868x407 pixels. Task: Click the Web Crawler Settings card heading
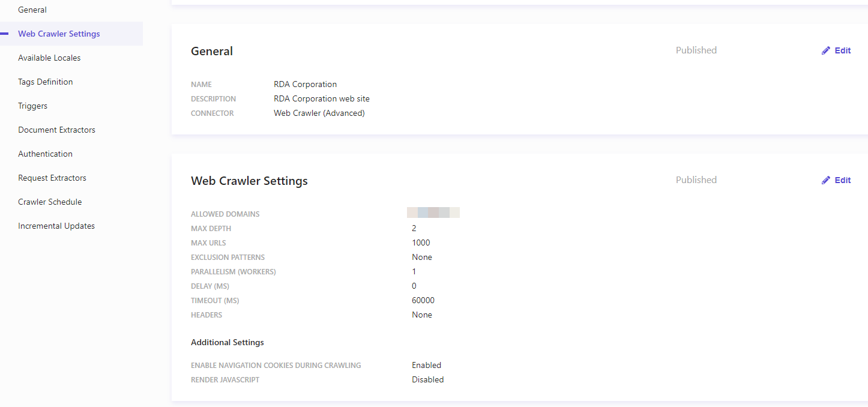249,181
